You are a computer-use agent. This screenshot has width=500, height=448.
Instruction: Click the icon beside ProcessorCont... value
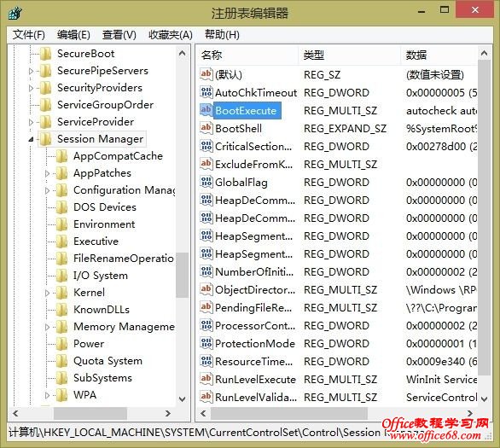(206, 325)
